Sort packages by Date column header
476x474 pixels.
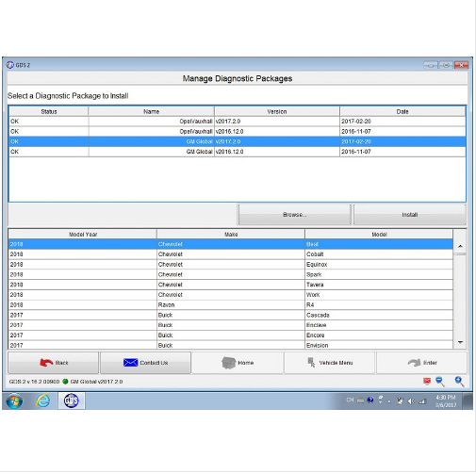coord(402,111)
